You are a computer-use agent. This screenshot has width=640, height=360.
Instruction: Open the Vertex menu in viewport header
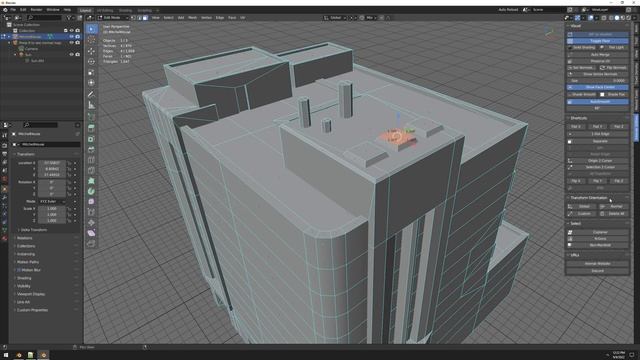[x=206, y=18]
